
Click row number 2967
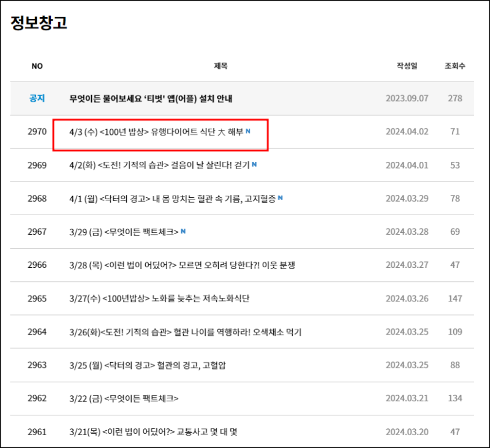[37, 232]
